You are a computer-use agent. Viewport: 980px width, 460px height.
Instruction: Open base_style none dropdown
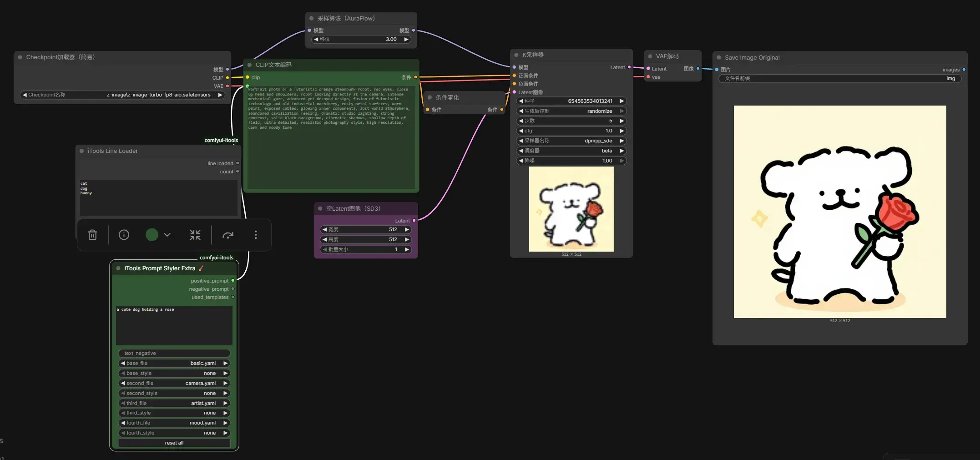pos(174,373)
